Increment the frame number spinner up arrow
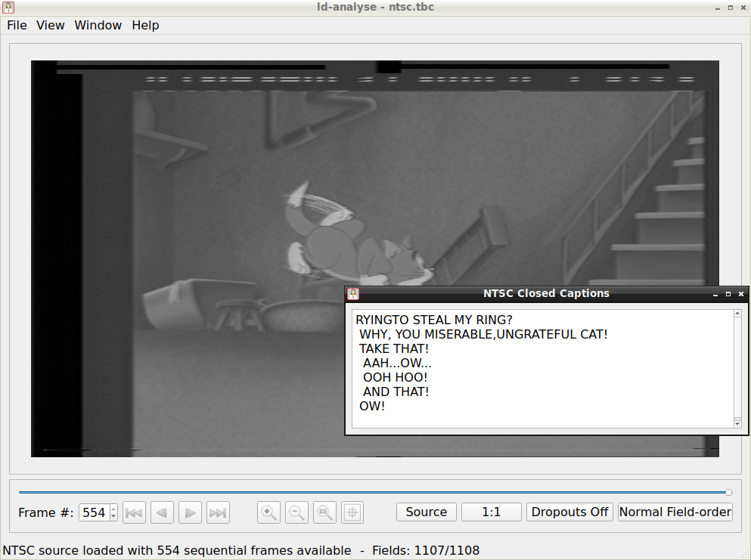The height and width of the screenshot is (560, 751). [x=113, y=509]
